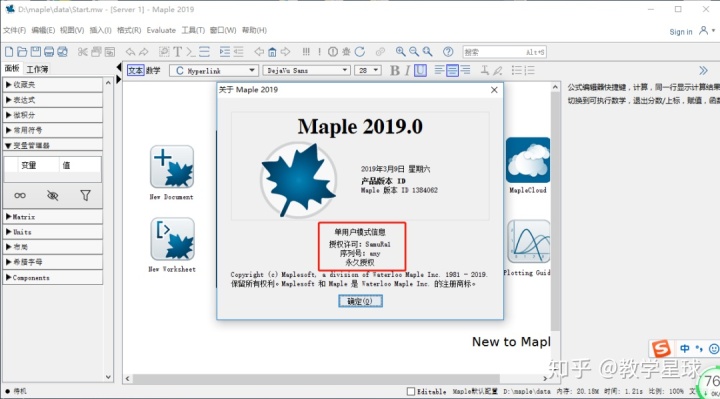Toggle underline formatting
Screen dimensions: 720x399
(x=420, y=70)
